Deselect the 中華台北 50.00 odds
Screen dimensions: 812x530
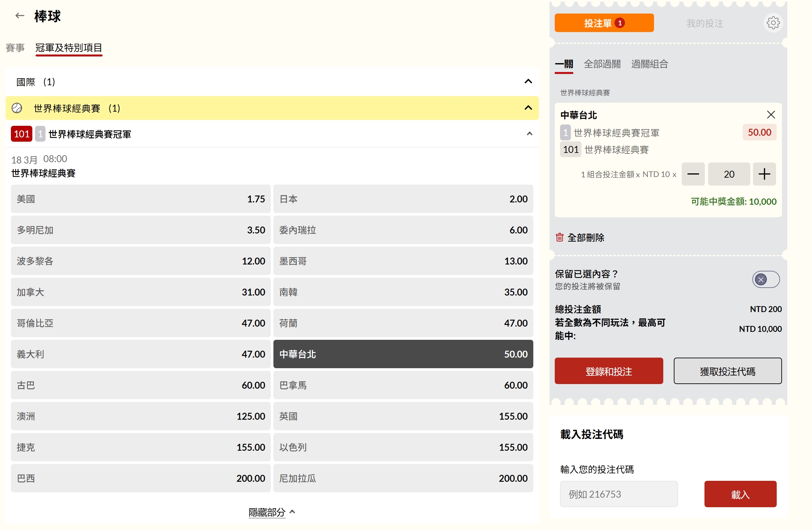click(403, 354)
